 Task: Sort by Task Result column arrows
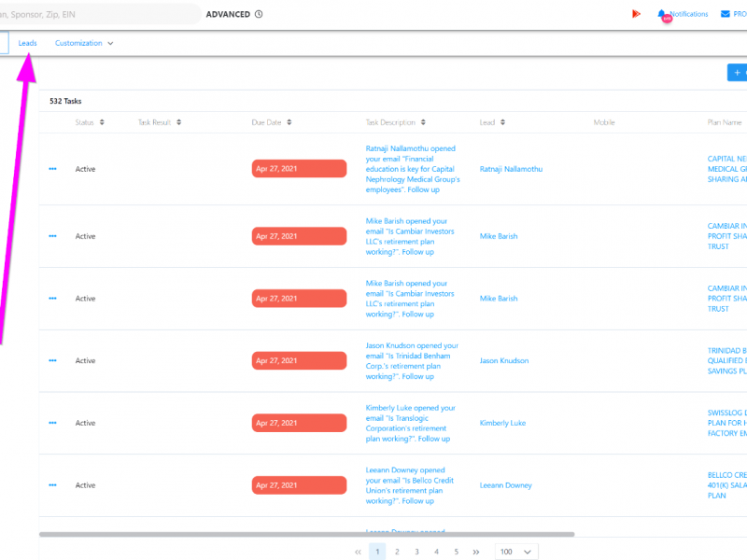[178, 122]
